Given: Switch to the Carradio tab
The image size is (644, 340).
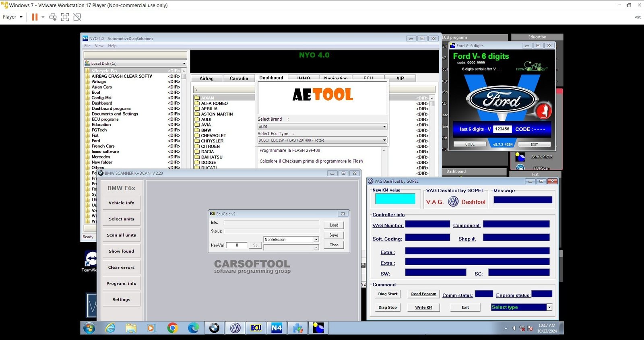Looking at the screenshot, I should (x=239, y=78).
